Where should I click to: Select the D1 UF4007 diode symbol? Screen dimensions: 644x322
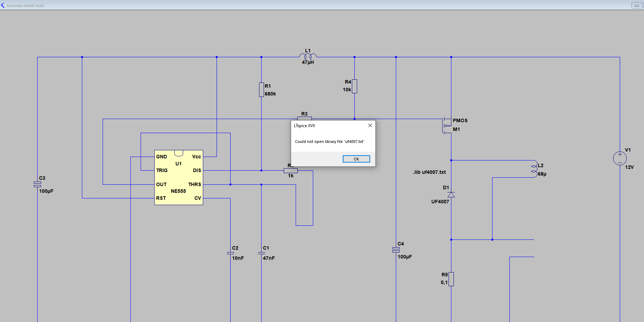[x=451, y=195]
